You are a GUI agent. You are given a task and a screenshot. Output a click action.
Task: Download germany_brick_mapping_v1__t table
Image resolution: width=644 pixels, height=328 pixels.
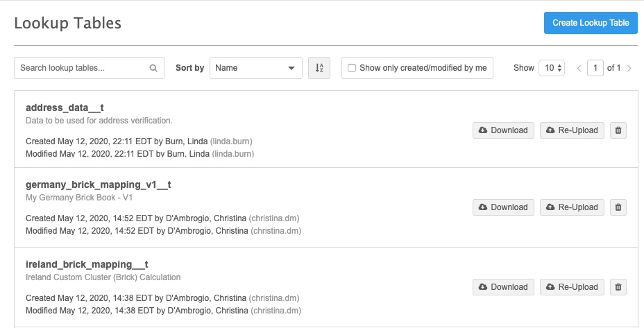pyautogui.click(x=503, y=207)
